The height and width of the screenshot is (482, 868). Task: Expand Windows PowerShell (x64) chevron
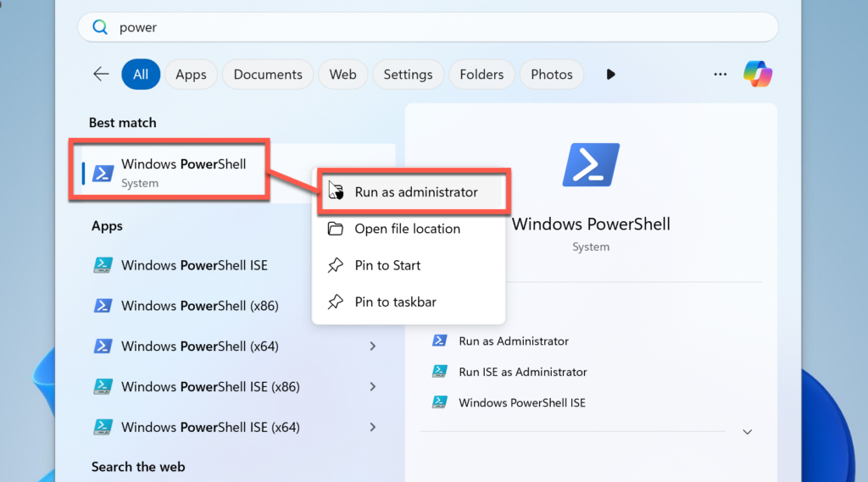[373, 346]
